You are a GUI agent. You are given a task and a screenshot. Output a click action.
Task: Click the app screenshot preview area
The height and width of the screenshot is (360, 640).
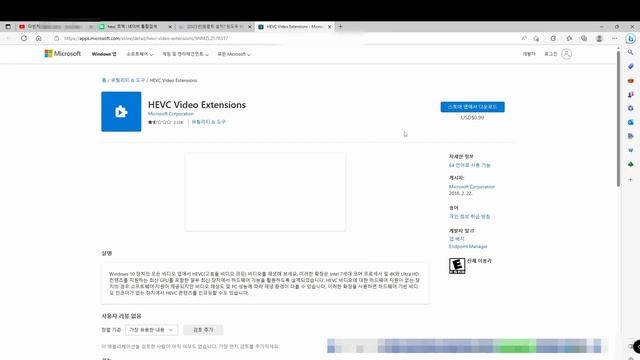[265, 192]
